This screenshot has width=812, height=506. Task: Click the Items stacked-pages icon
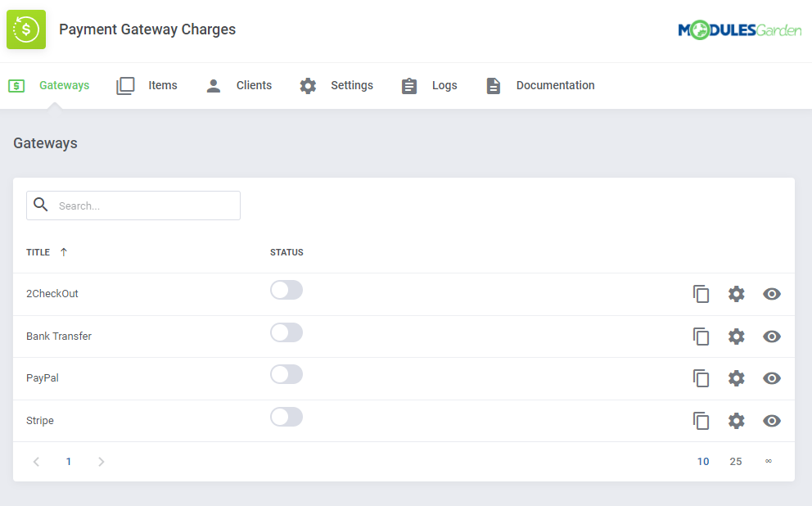click(x=125, y=85)
